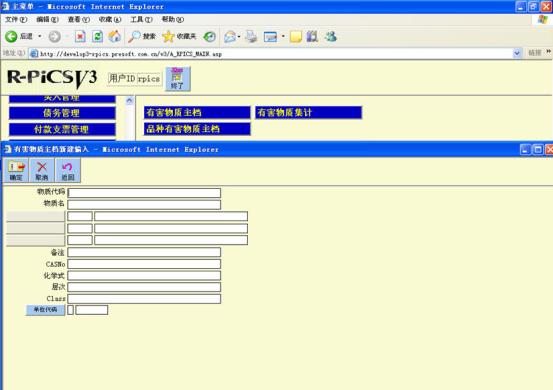This screenshot has height=390, width=553.
Task: Select 债务管理 in the sidebar
Action: [x=62, y=113]
